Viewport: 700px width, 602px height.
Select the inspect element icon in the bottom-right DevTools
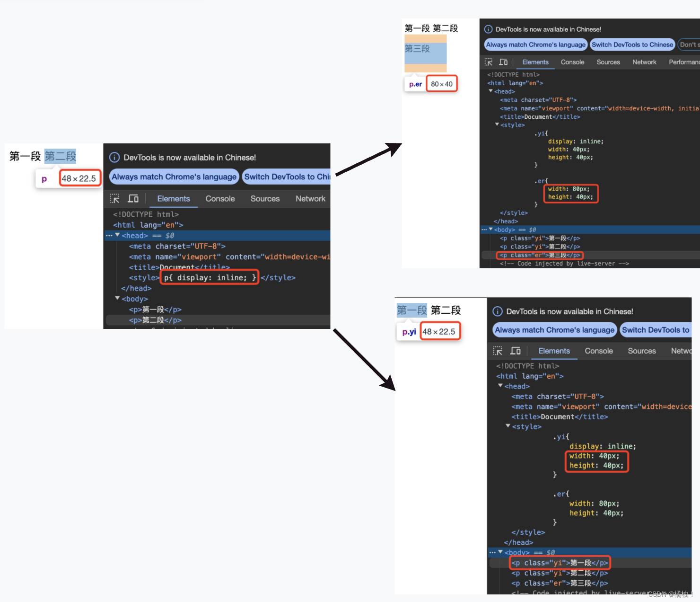tap(498, 351)
